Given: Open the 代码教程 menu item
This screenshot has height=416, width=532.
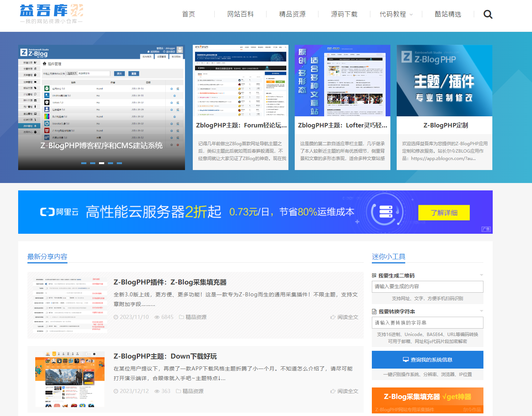Looking at the screenshot, I should [393, 14].
